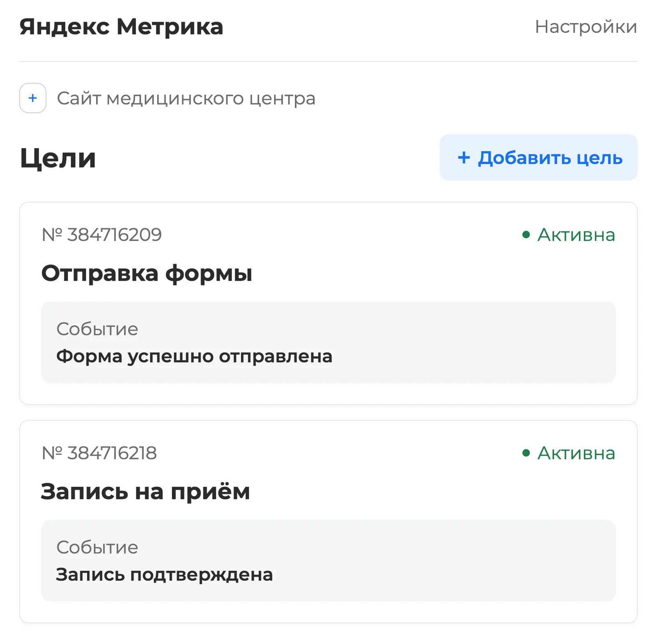This screenshot has width=657, height=644.
Task: Click the Добавить цель button
Action: pos(538,158)
